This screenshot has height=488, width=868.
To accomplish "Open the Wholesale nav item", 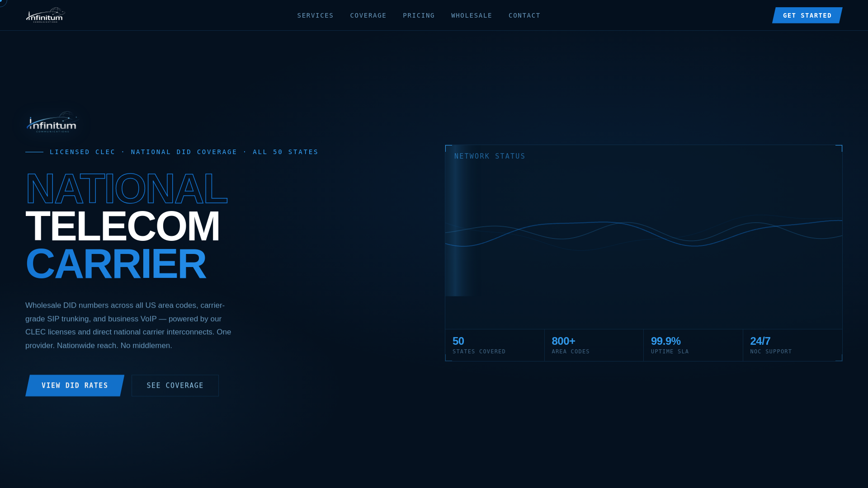I will [472, 15].
